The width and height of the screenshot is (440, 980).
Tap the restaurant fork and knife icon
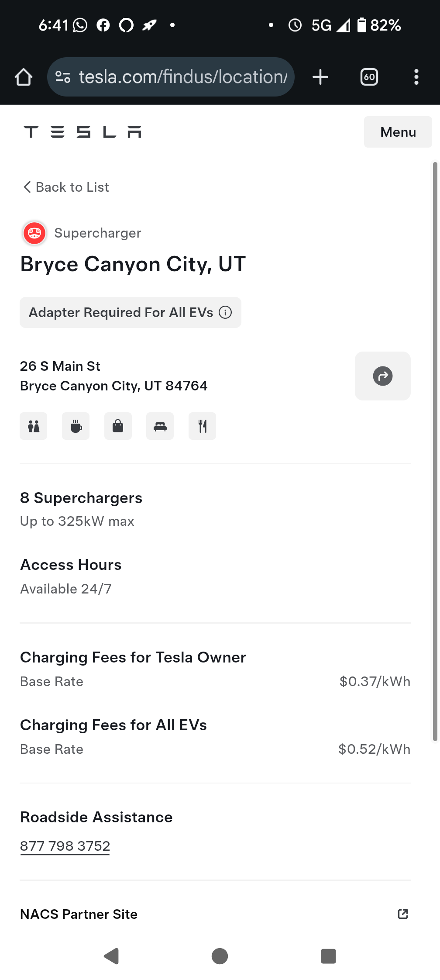point(202,426)
